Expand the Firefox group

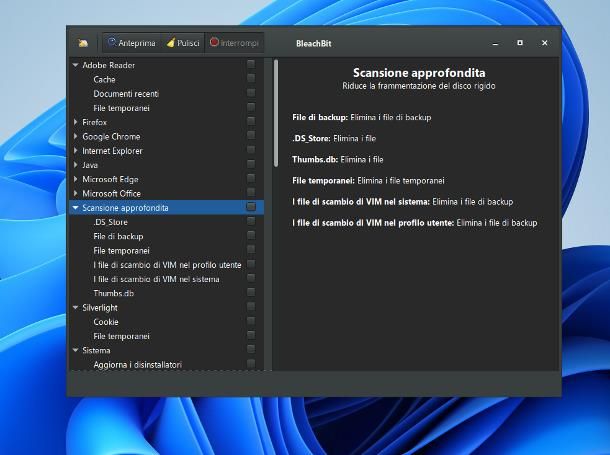75,122
